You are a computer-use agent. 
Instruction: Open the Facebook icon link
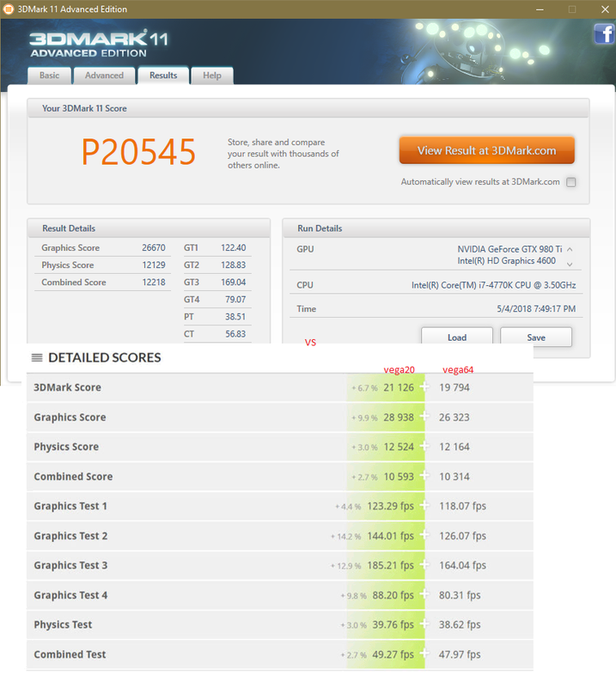(604, 34)
